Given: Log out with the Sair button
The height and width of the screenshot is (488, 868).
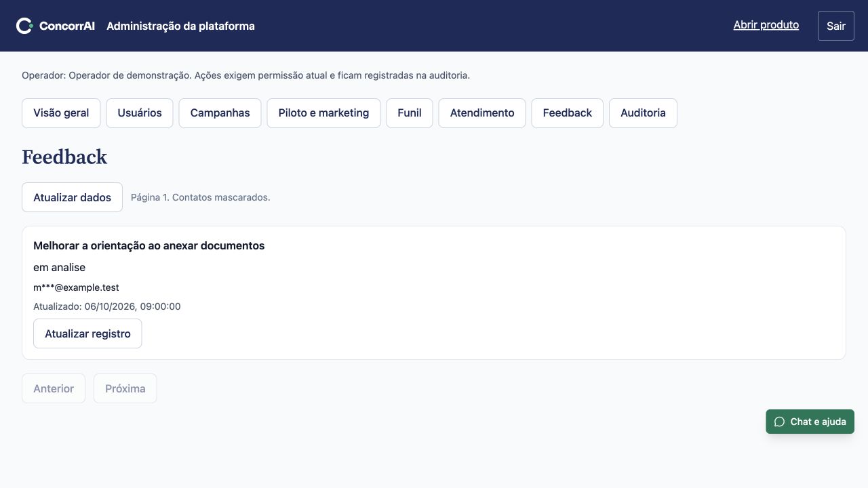Looking at the screenshot, I should (836, 26).
